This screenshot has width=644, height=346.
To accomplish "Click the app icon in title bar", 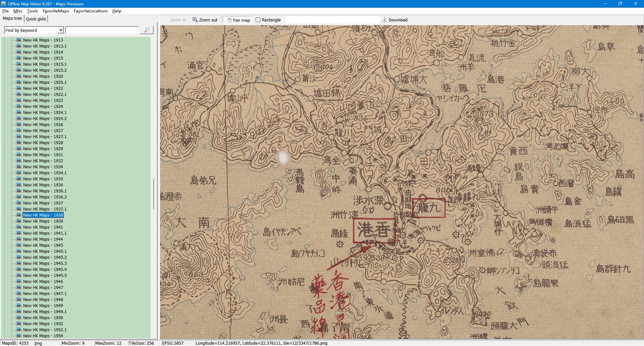I will (3, 4).
